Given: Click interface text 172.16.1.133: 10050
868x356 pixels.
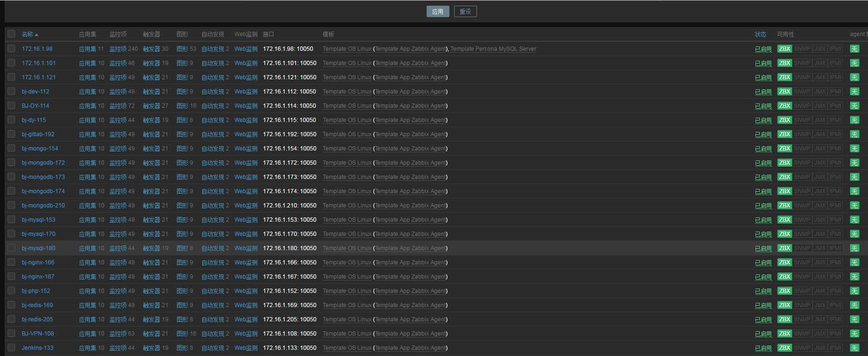Looking at the screenshot, I should click(289, 348).
